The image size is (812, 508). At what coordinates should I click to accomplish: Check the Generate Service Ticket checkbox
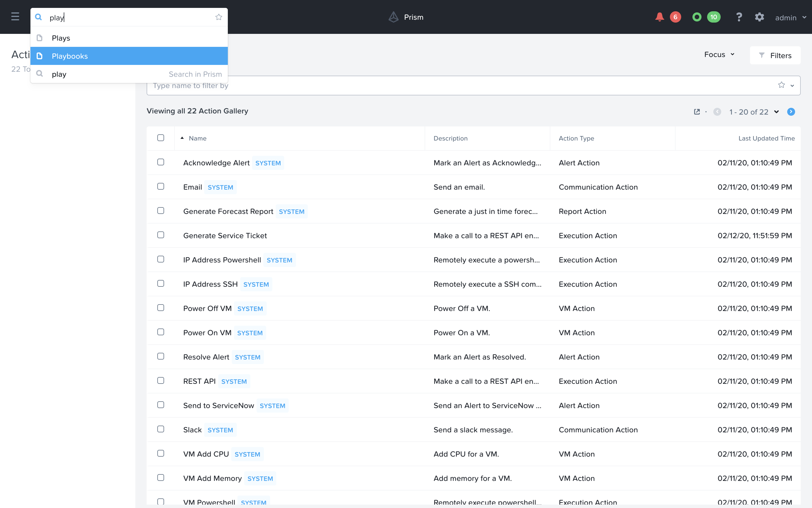(x=161, y=235)
